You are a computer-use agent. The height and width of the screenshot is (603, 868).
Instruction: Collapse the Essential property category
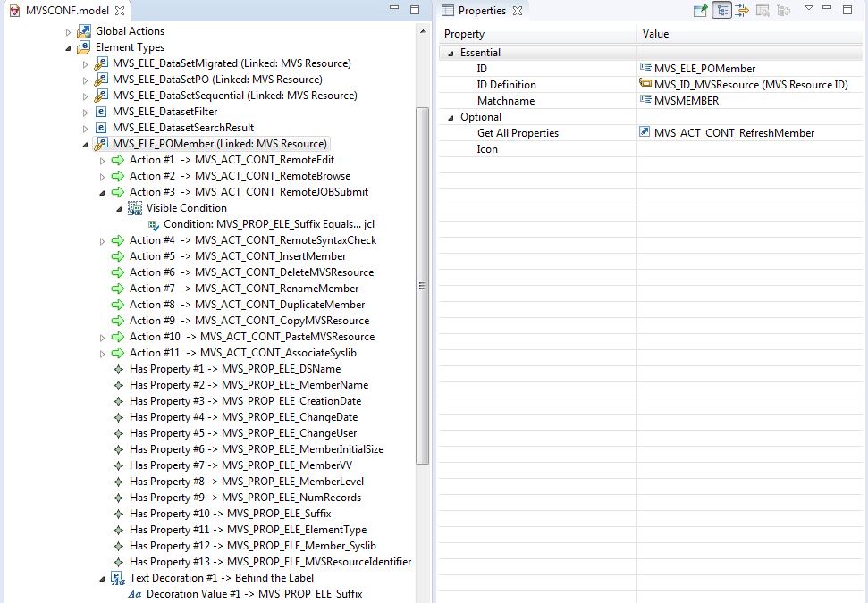tap(451, 53)
